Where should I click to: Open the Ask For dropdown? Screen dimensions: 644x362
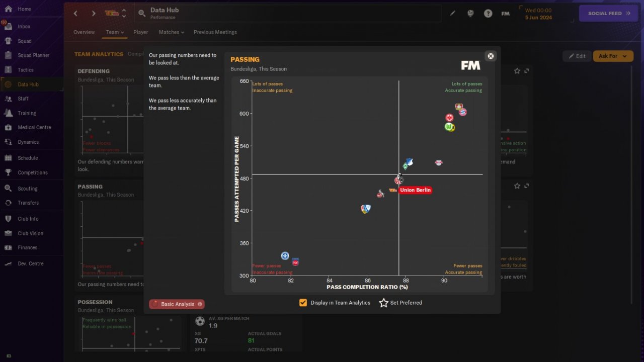[613, 56]
